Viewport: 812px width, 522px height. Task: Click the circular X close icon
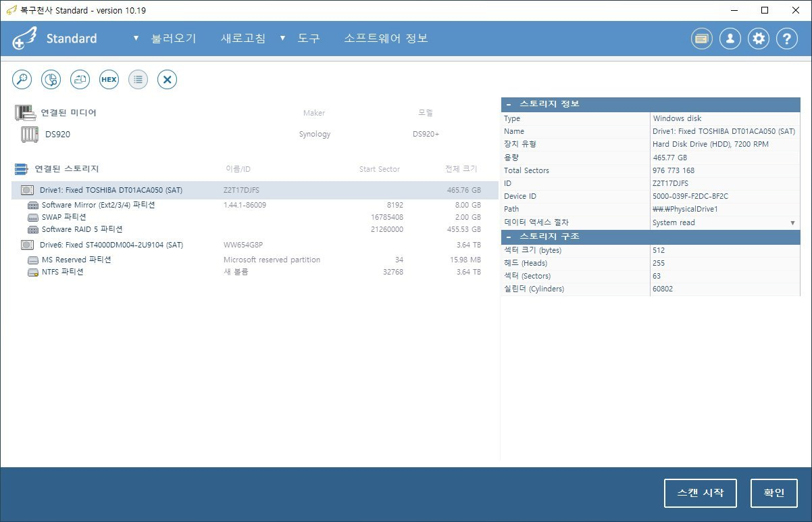tap(168, 79)
